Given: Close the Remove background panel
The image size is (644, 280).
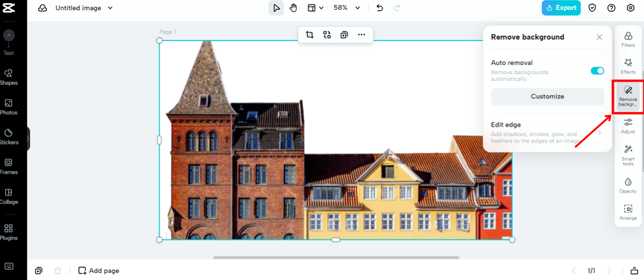Looking at the screenshot, I should [600, 37].
